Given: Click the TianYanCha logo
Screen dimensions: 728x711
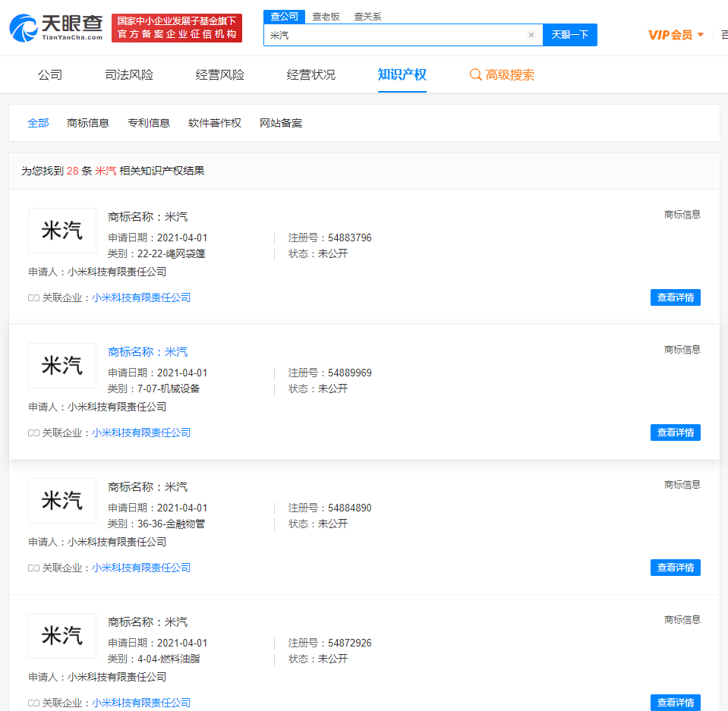Looking at the screenshot, I should pos(56,28).
